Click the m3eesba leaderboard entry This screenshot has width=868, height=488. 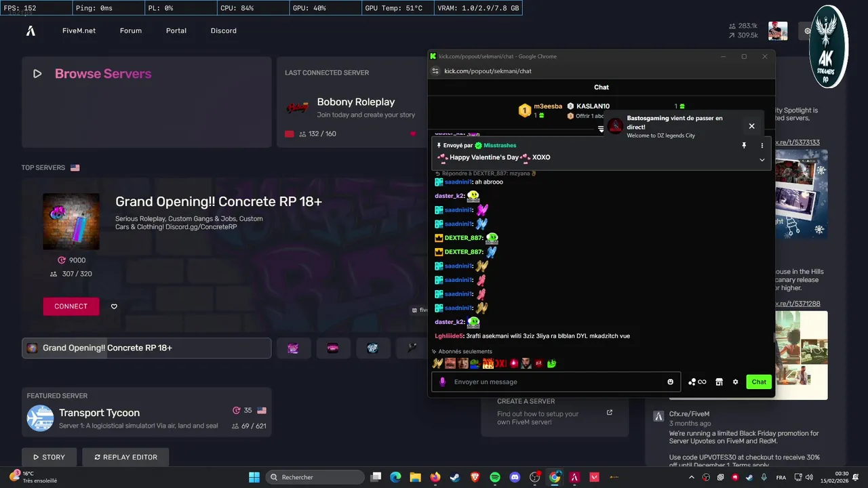click(540, 110)
